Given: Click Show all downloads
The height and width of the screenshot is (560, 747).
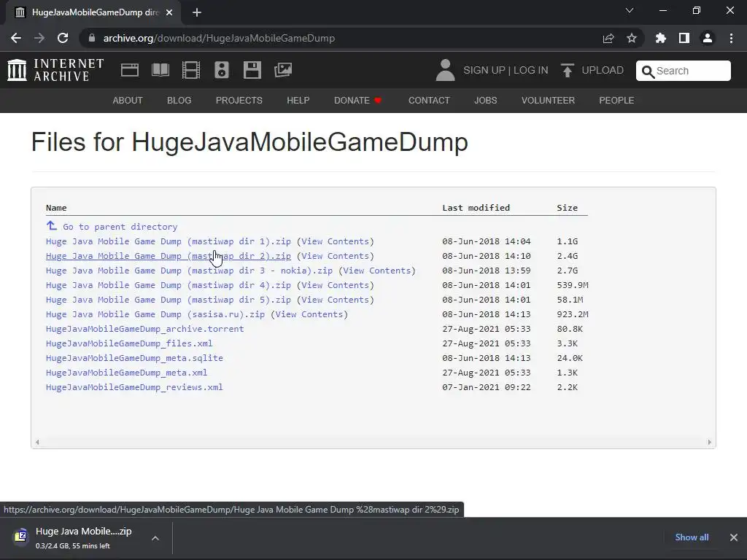Looking at the screenshot, I should coord(692,537).
